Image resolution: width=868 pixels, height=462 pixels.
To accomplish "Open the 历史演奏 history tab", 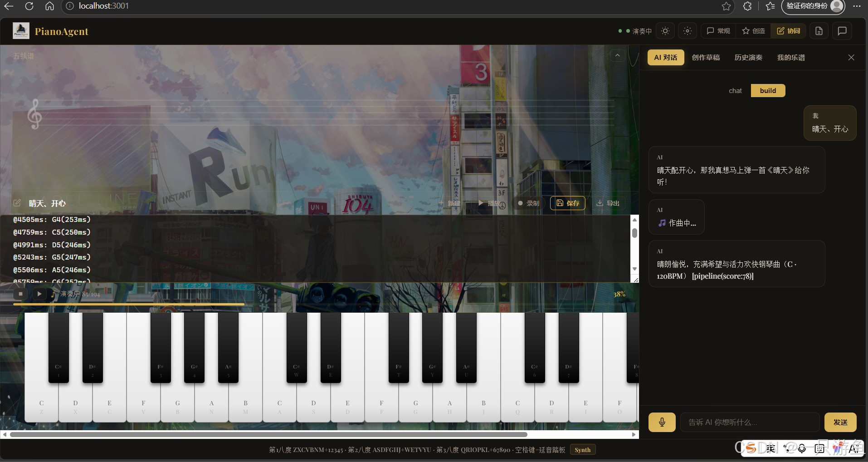I will pos(748,58).
